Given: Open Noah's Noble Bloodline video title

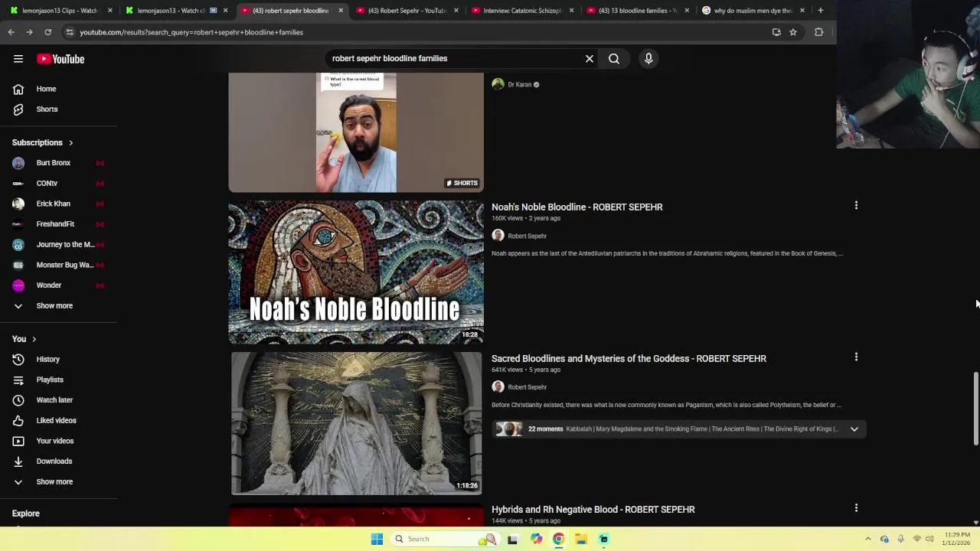Looking at the screenshot, I should [x=577, y=207].
